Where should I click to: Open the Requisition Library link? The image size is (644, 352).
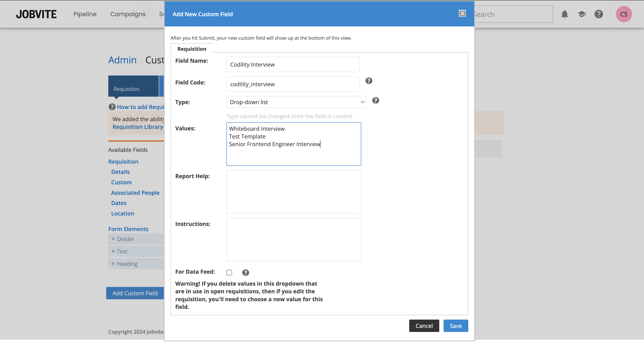[x=138, y=127]
